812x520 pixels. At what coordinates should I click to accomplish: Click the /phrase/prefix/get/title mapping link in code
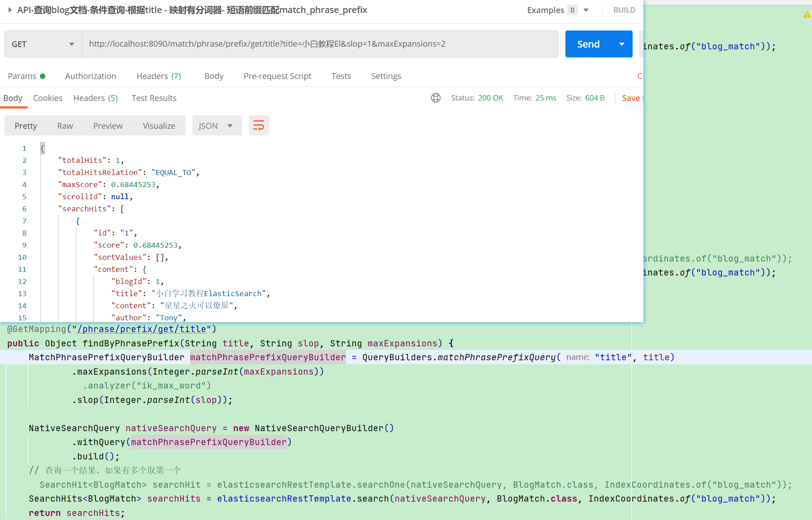(x=142, y=329)
